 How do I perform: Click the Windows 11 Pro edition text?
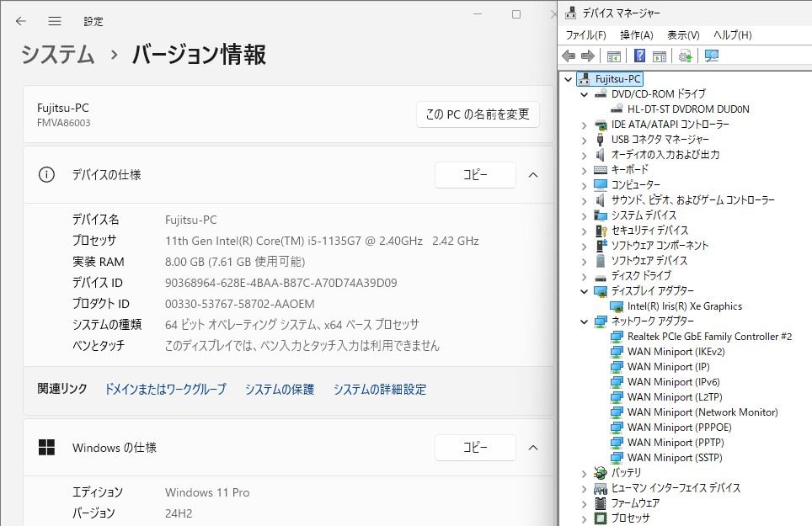(207, 493)
